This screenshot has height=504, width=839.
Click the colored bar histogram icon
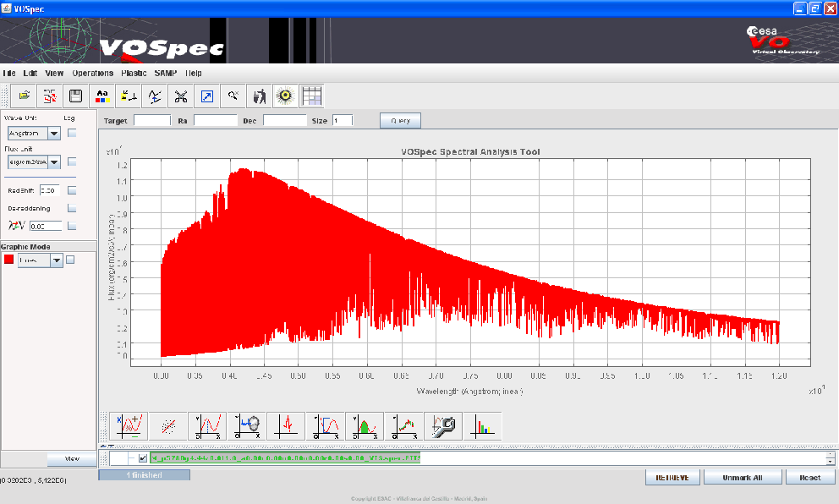tap(484, 425)
